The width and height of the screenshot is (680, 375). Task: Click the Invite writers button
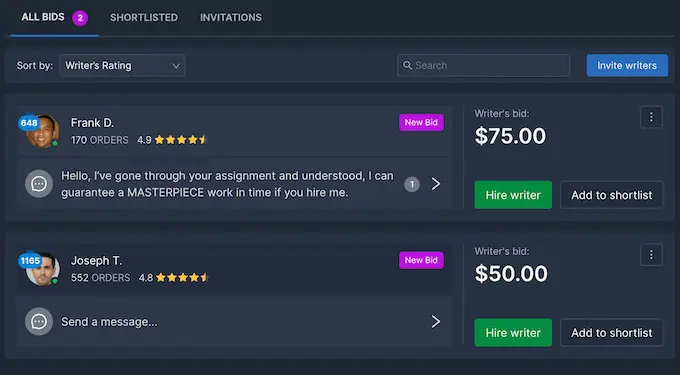click(627, 65)
